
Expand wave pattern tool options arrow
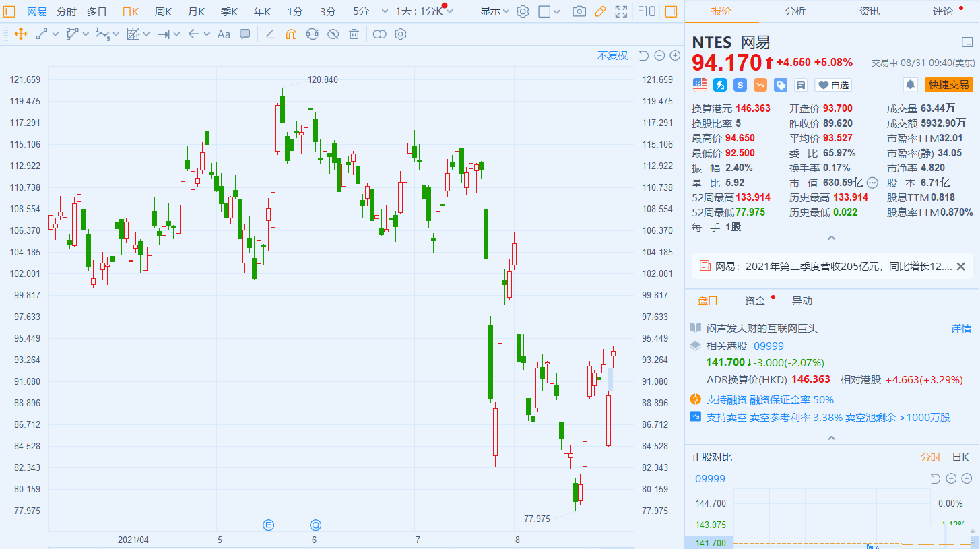pyautogui.click(x=116, y=34)
